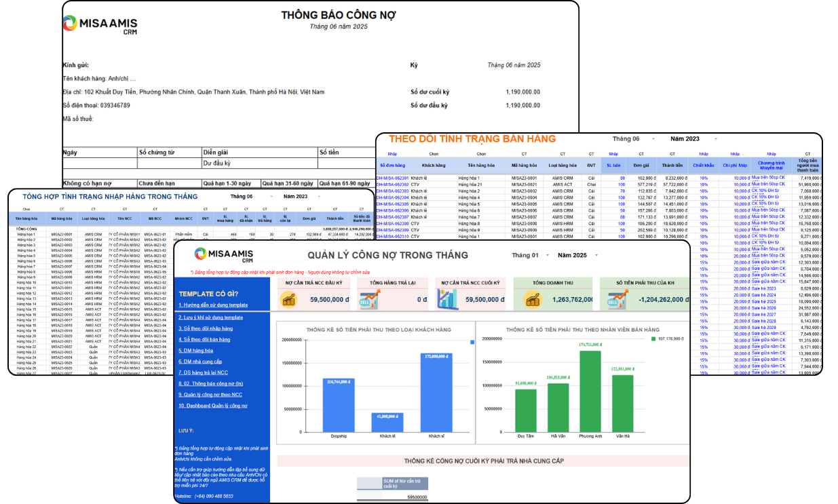Select the Chương trình khuyến mại column header
This screenshot has width=838, height=504.
(x=772, y=165)
